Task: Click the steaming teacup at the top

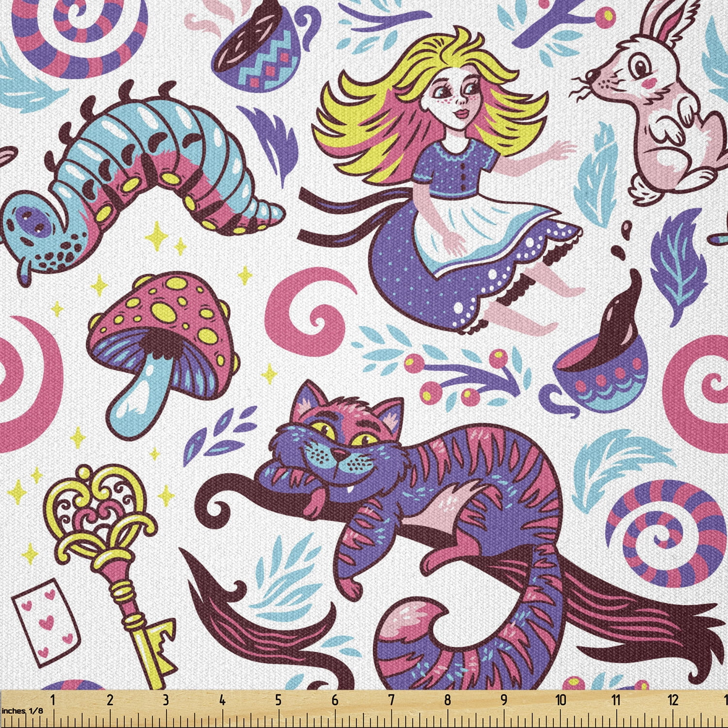Action: coord(257,49)
